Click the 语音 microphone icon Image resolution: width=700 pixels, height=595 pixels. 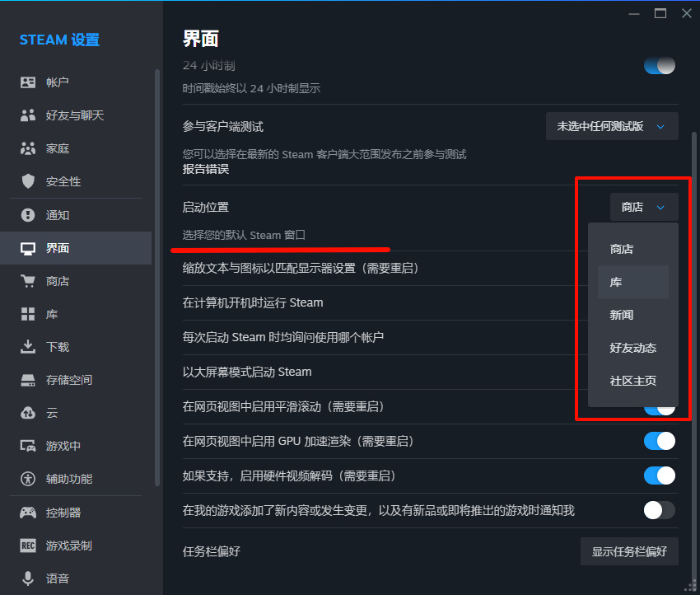click(x=28, y=579)
